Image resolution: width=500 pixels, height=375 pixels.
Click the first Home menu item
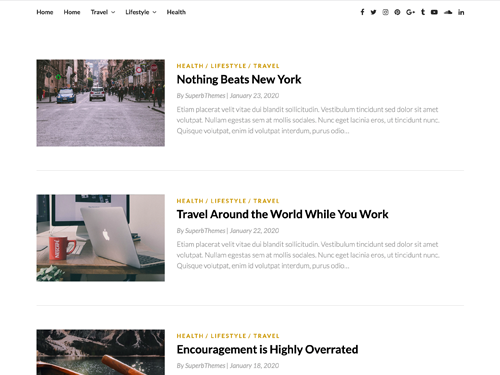tap(45, 12)
